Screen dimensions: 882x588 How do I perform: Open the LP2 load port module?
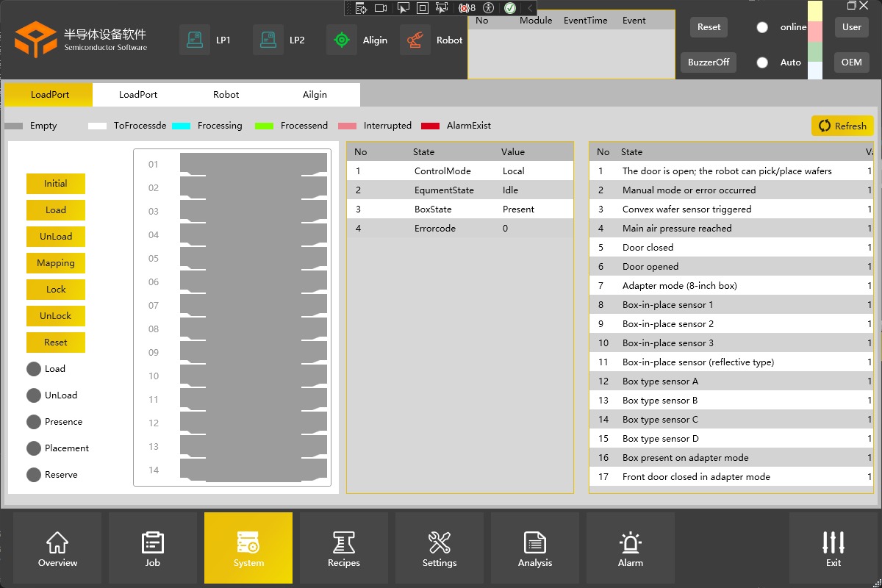click(x=268, y=40)
